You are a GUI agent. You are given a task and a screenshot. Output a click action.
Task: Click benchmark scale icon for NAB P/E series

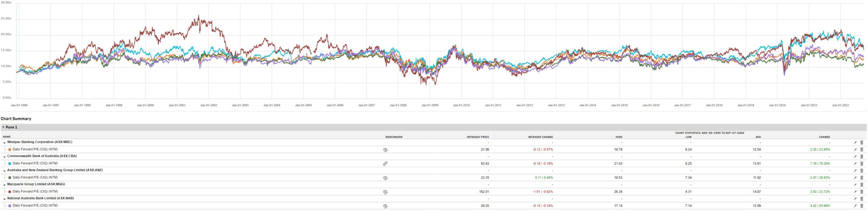(x=385, y=206)
